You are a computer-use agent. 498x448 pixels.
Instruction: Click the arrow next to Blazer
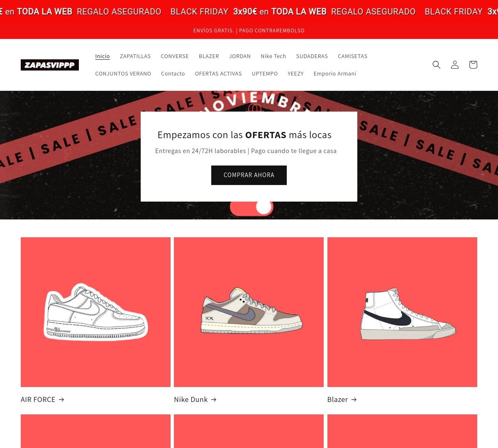(x=354, y=399)
